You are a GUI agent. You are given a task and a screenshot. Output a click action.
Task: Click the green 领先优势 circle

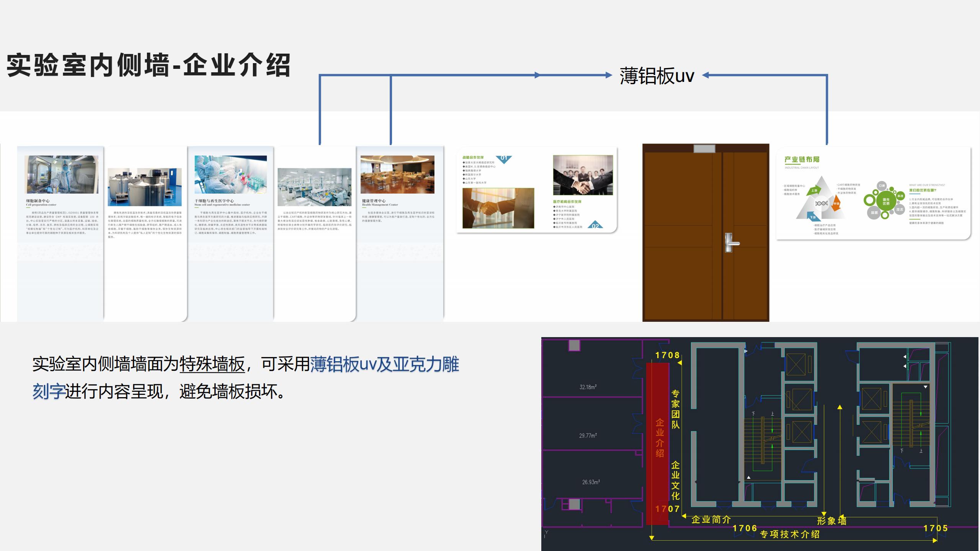pyautogui.click(x=885, y=201)
